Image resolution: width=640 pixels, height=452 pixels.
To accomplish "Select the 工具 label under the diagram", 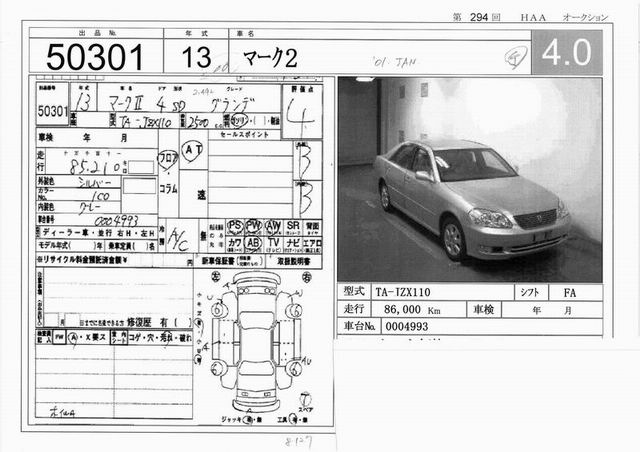I will pos(282,420).
